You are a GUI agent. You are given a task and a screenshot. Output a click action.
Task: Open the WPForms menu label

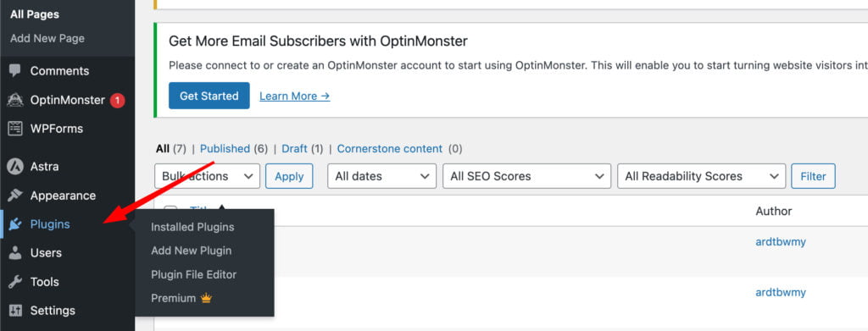pyautogui.click(x=57, y=129)
